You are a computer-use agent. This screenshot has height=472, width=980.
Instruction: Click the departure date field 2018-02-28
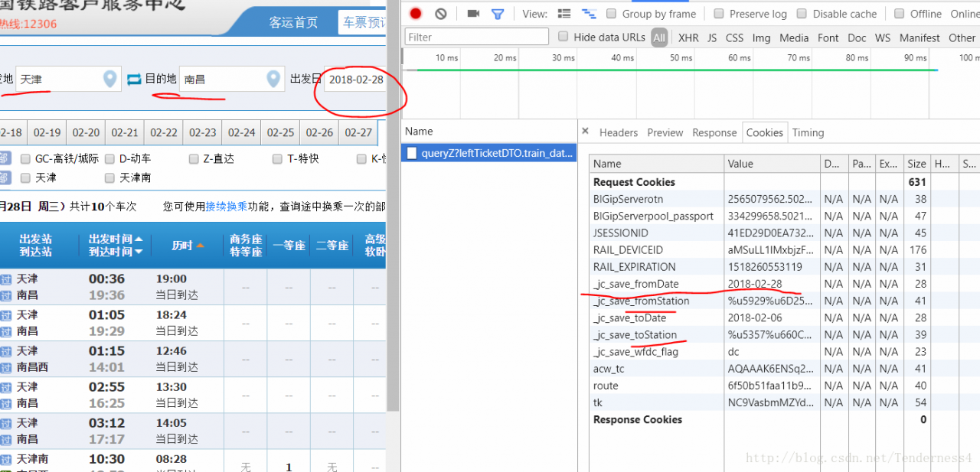pyautogui.click(x=356, y=80)
